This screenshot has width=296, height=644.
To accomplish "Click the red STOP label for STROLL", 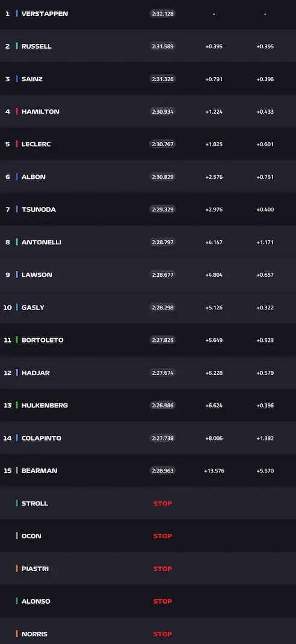I will click(x=162, y=504).
